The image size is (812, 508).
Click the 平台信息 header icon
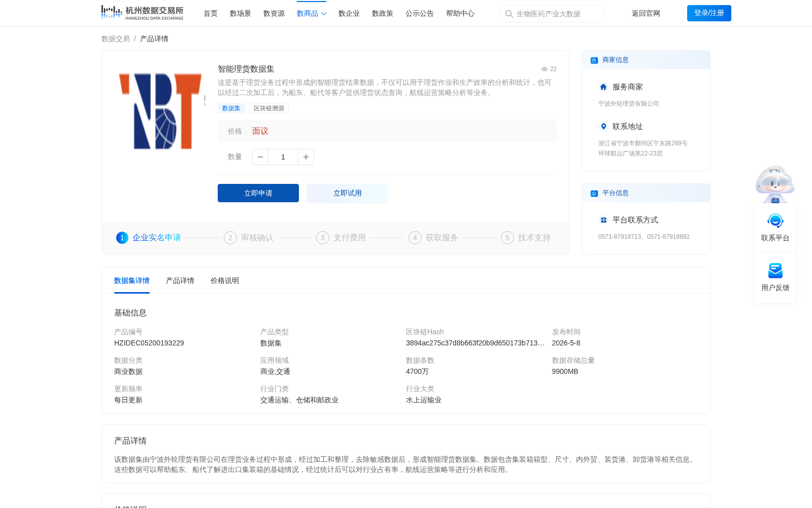[x=594, y=194]
